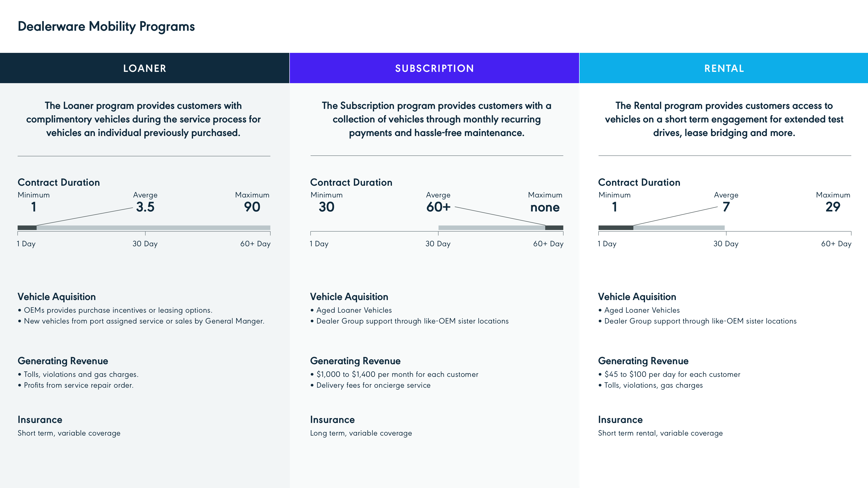Select Rental maximum value 29
This screenshot has height=488, width=868.
click(x=833, y=207)
